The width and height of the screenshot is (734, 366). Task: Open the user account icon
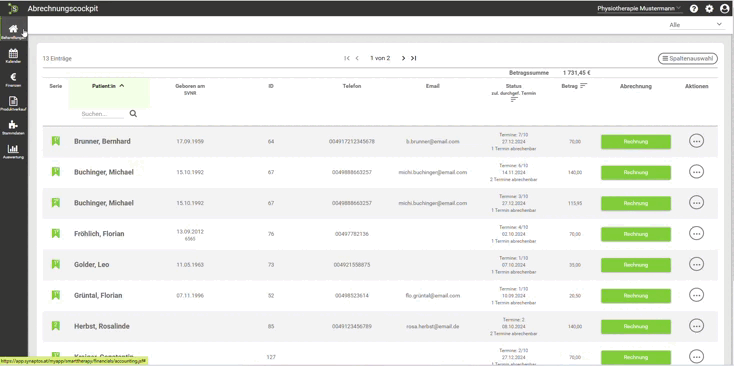(x=725, y=8)
